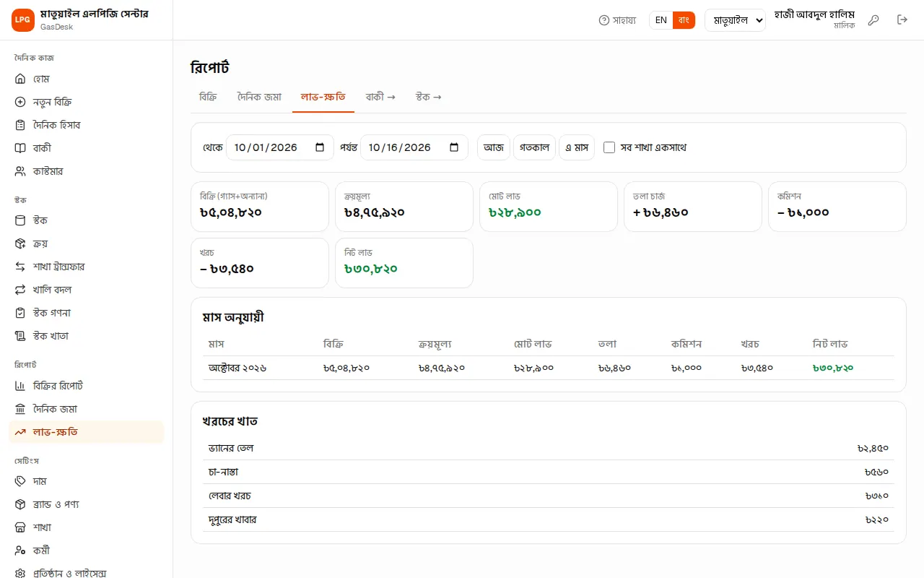Click the পর্যন্ত date field showing 10/16/2026
The width and height of the screenshot is (924, 578).
coord(414,147)
